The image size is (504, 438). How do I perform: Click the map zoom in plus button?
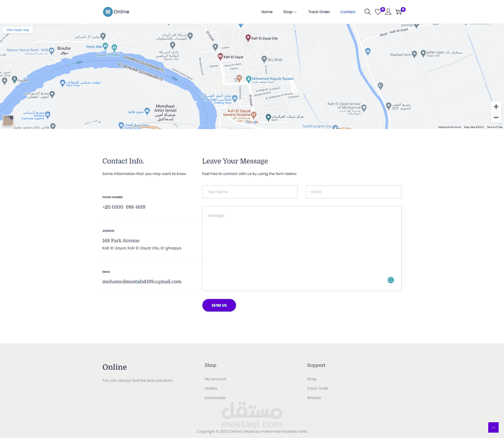tap(496, 106)
